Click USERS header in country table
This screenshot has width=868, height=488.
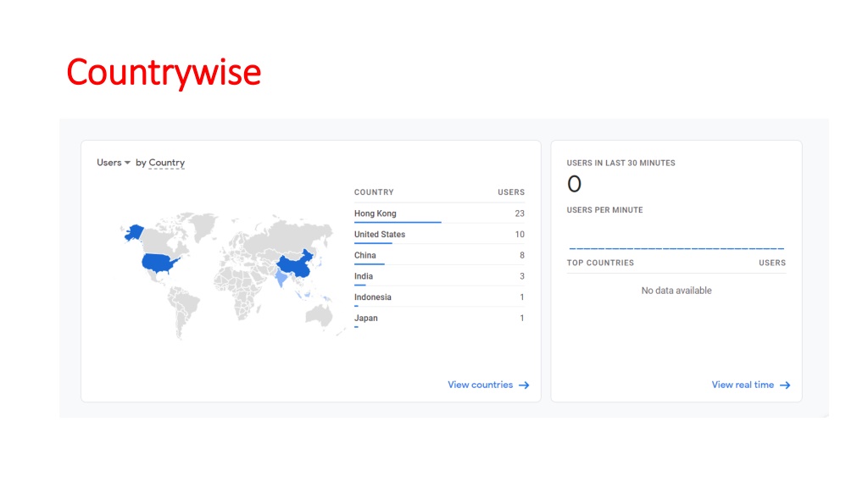click(511, 192)
